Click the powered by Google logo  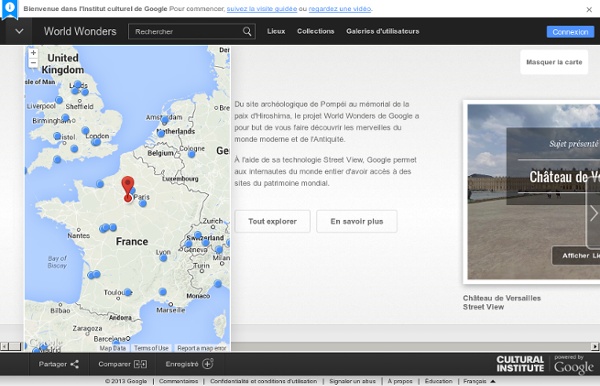(574, 365)
